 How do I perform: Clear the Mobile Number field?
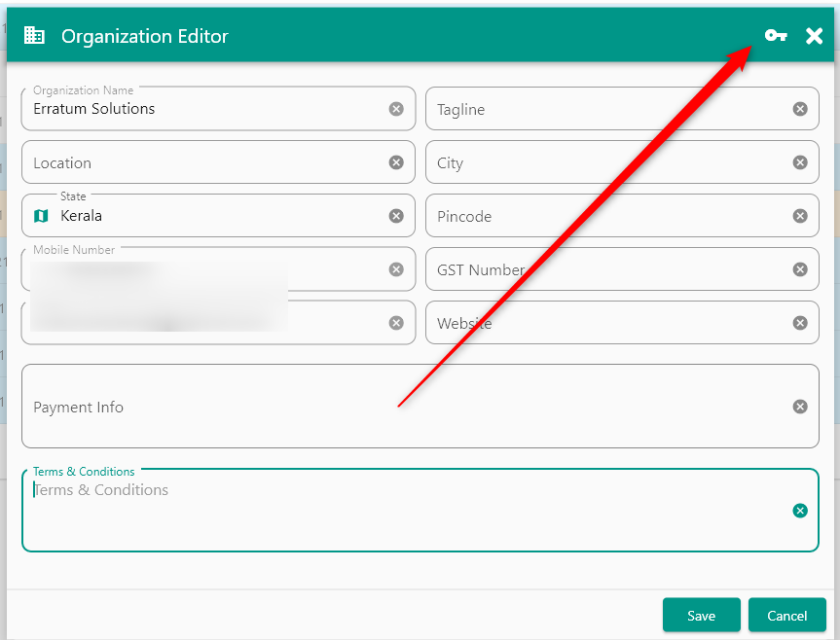pyautogui.click(x=396, y=269)
